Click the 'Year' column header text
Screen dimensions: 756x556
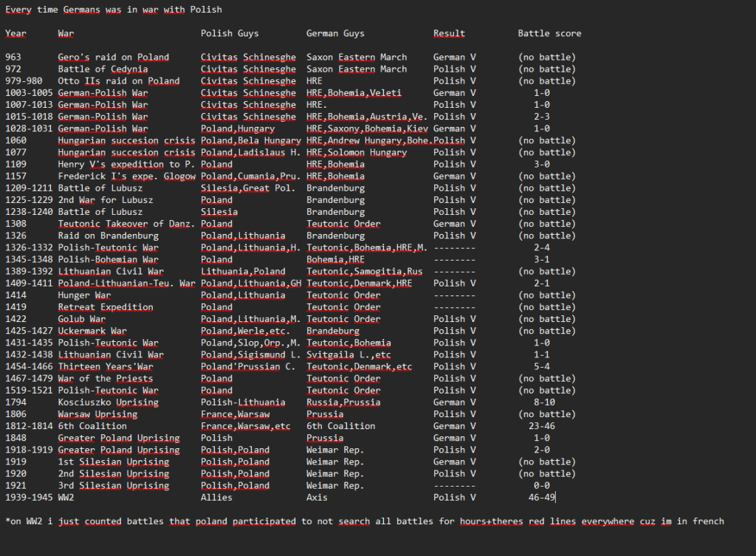point(16,33)
